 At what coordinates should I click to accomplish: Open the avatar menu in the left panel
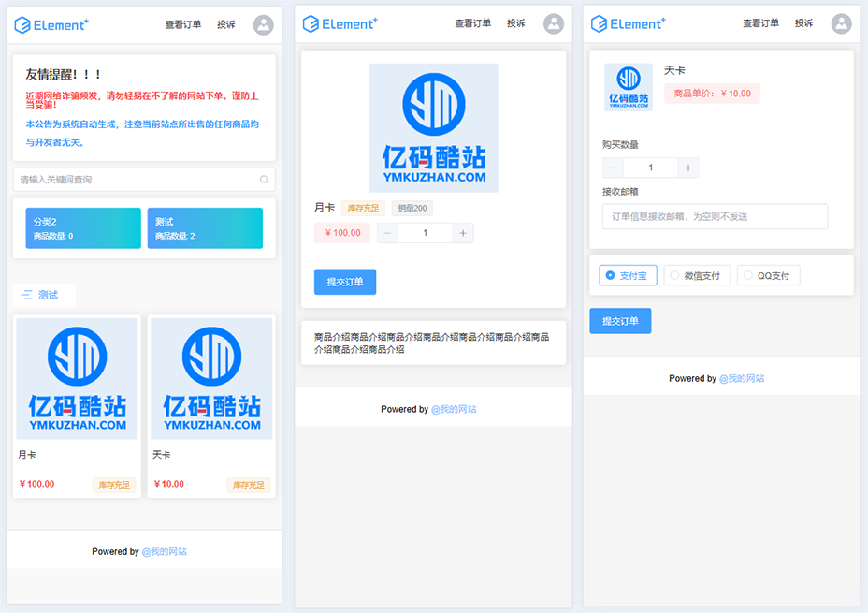[263, 24]
